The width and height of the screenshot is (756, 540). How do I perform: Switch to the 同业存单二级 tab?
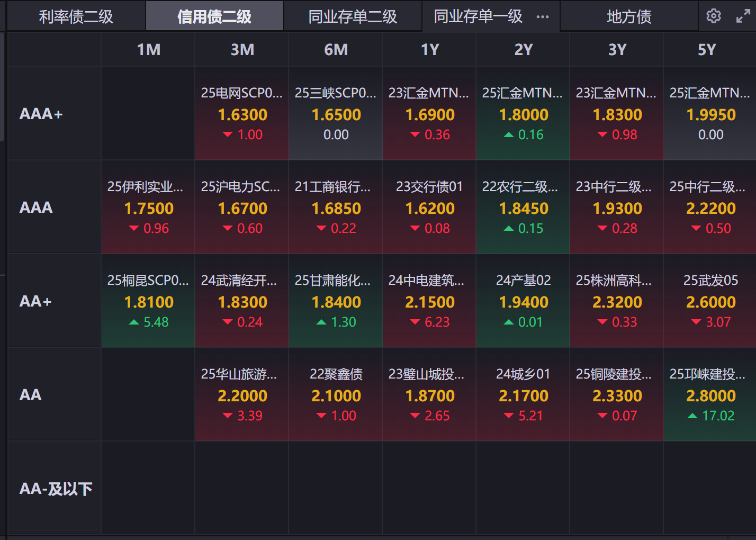pyautogui.click(x=353, y=17)
